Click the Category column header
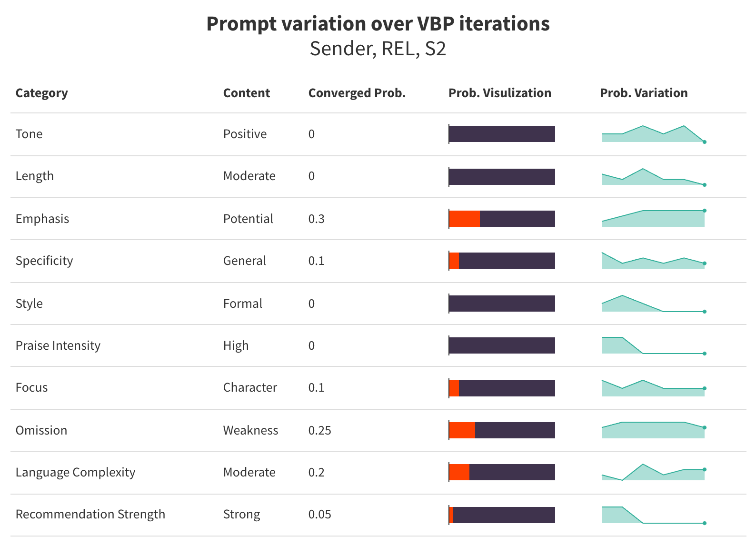The image size is (756, 547). pos(41,93)
